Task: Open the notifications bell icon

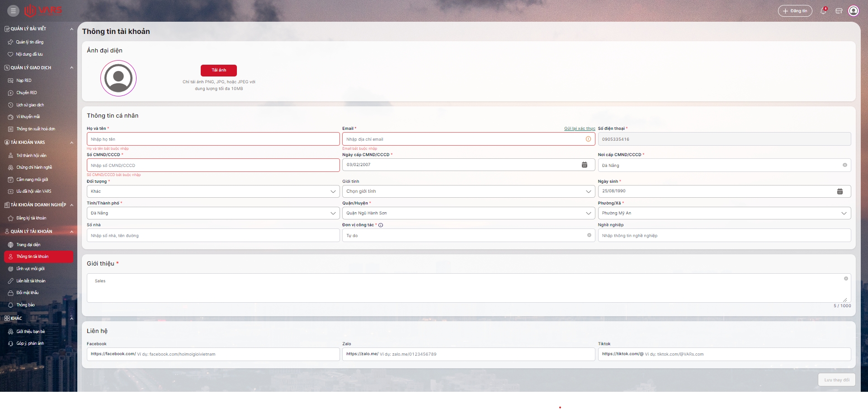Action: [823, 11]
